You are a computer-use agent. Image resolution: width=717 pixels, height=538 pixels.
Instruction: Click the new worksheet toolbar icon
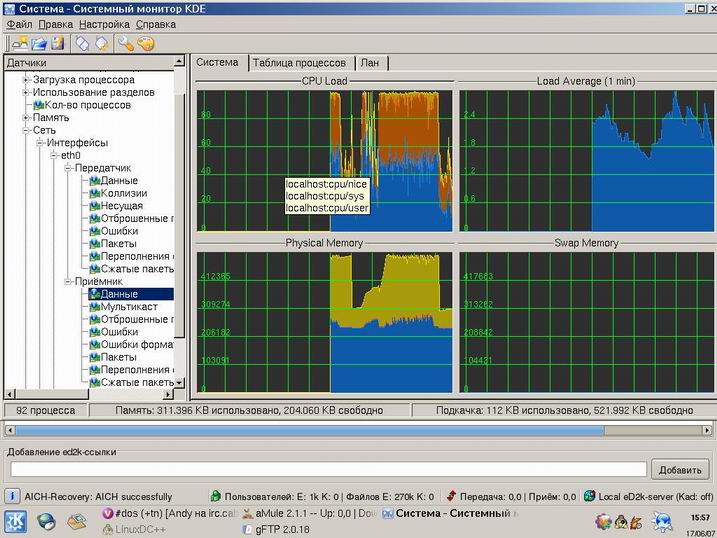click(20, 43)
